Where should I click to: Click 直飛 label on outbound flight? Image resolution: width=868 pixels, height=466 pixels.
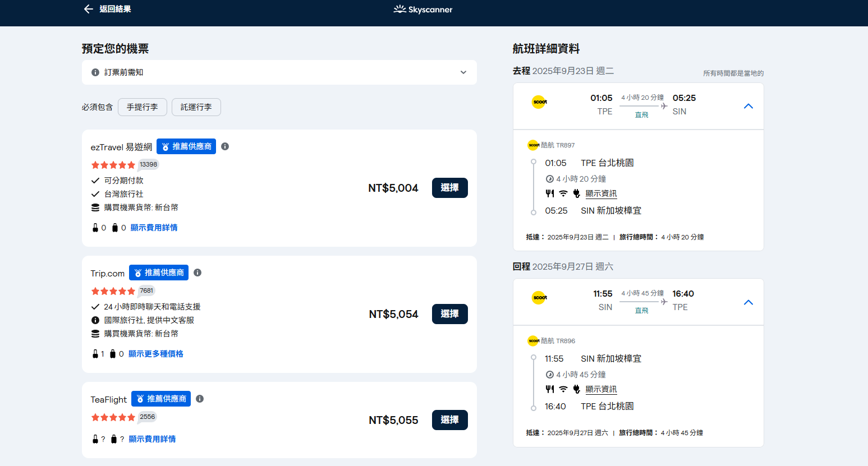click(x=641, y=115)
